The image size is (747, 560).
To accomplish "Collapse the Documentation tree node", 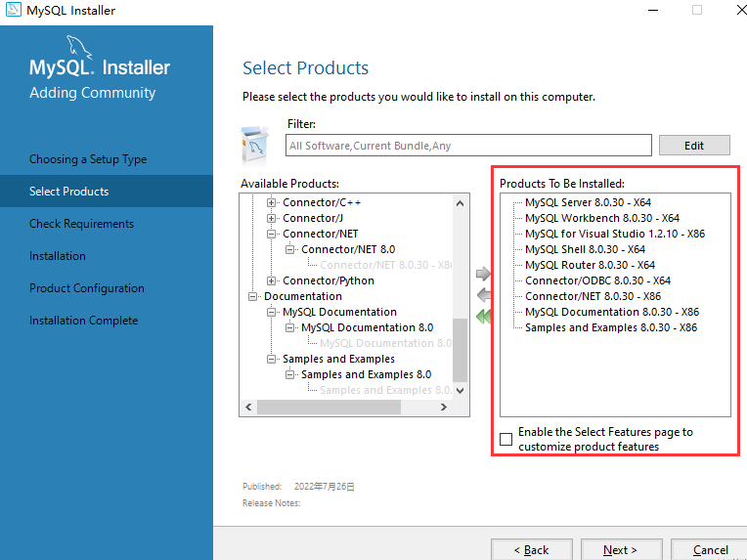I will [253, 296].
